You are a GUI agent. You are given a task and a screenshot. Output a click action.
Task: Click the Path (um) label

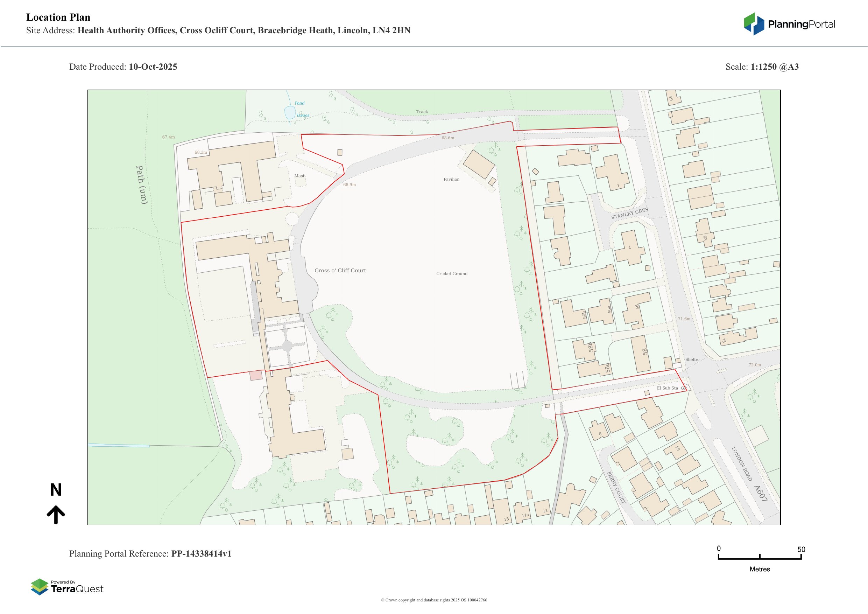click(x=141, y=184)
